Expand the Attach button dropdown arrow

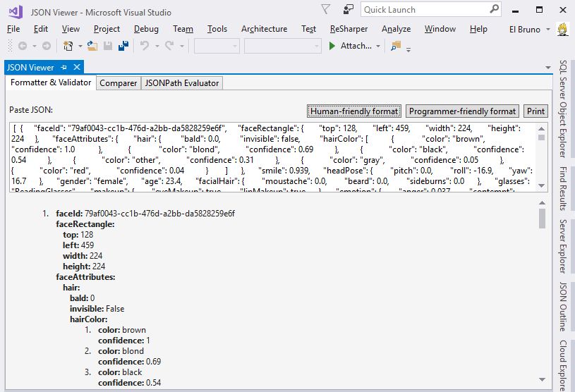click(x=378, y=47)
